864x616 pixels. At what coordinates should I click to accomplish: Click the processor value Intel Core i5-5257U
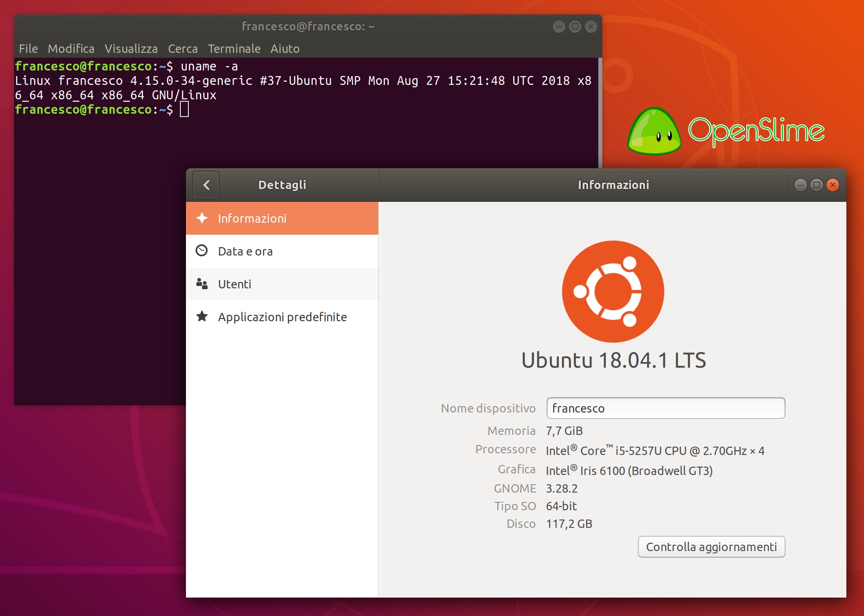(x=655, y=450)
